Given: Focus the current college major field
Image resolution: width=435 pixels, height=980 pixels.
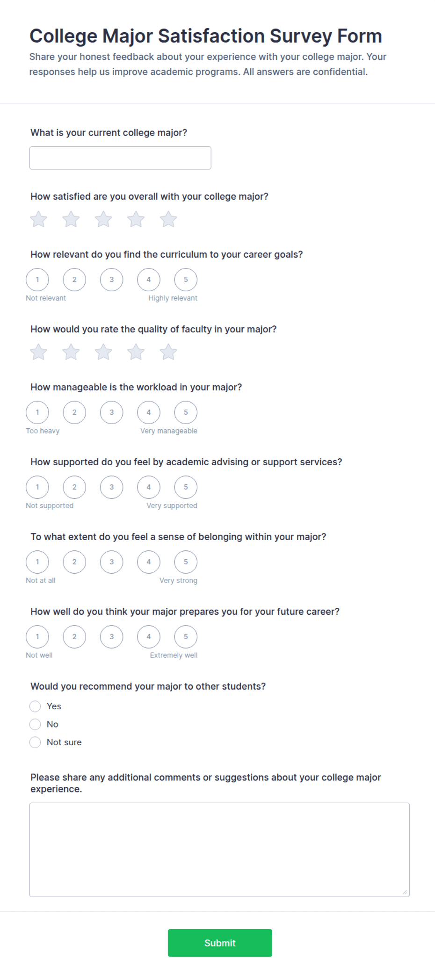Looking at the screenshot, I should pos(120,158).
